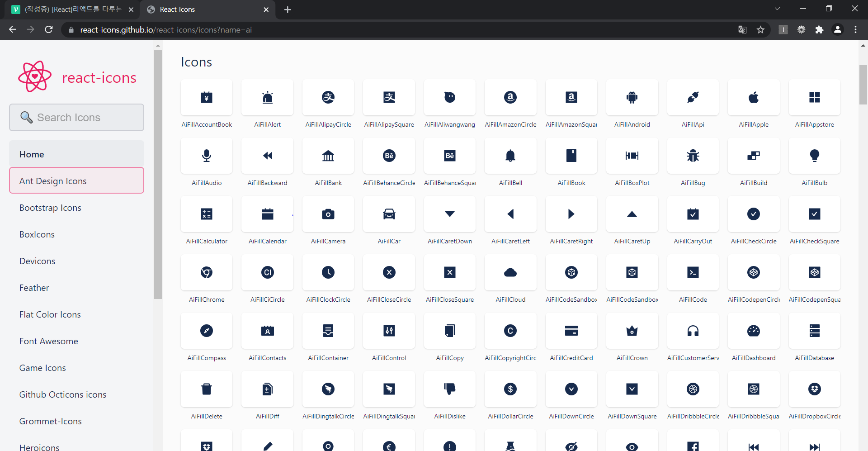Click the AiFillBug icon

pyautogui.click(x=693, y=156)
